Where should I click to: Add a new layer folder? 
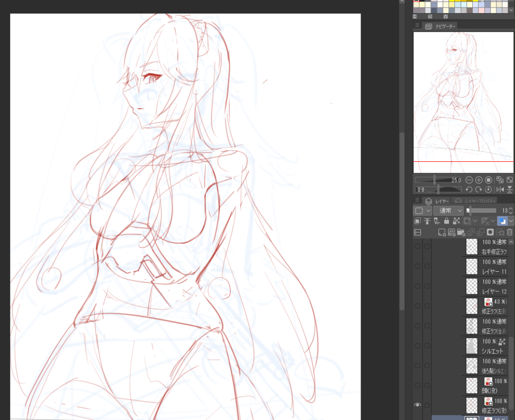click(461, 232)
